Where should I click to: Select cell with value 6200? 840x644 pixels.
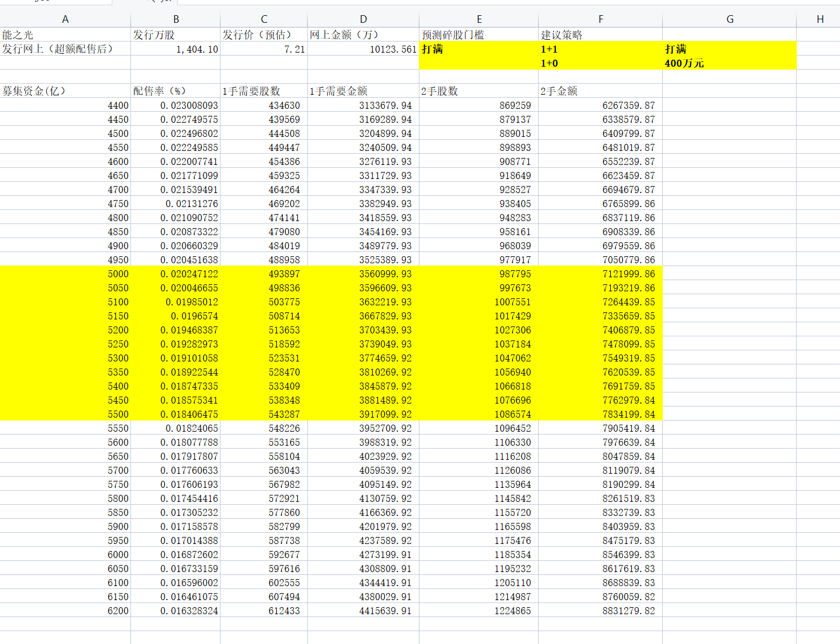[x=65, y=610]
